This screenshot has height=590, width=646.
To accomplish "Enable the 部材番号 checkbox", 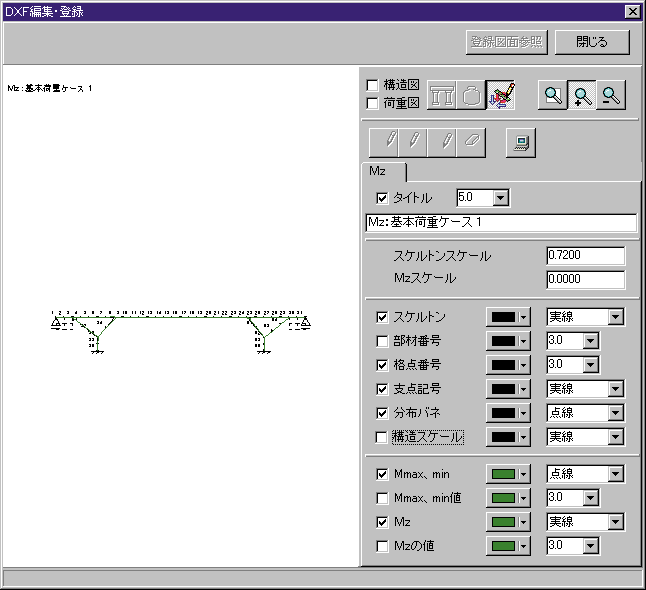I will [x=381, y=341].
